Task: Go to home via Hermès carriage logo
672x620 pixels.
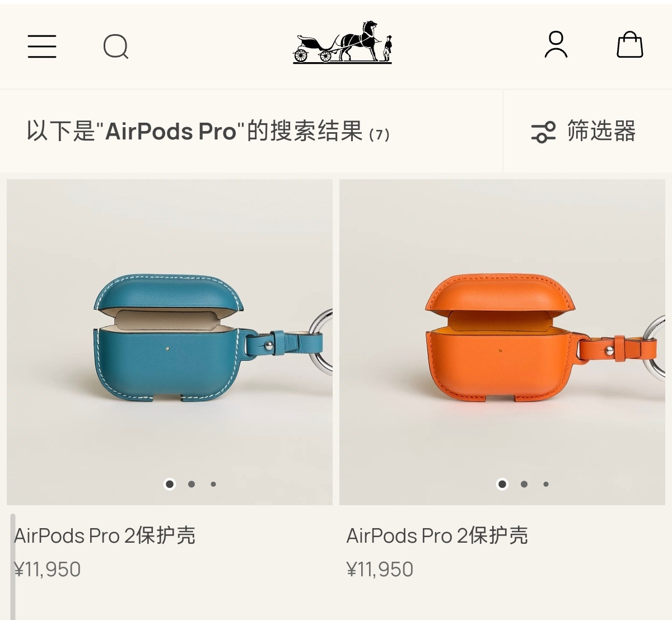Action: [x=343, y=41]
